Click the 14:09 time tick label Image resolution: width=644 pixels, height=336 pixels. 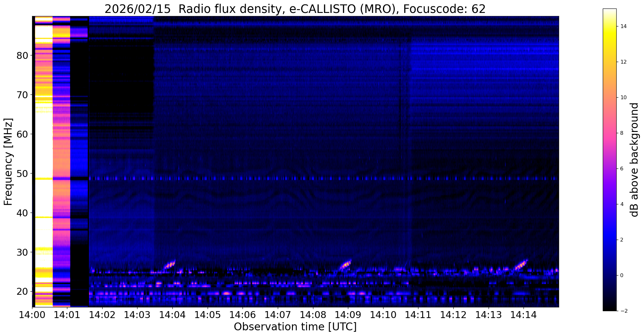click(x=348, y=315)
